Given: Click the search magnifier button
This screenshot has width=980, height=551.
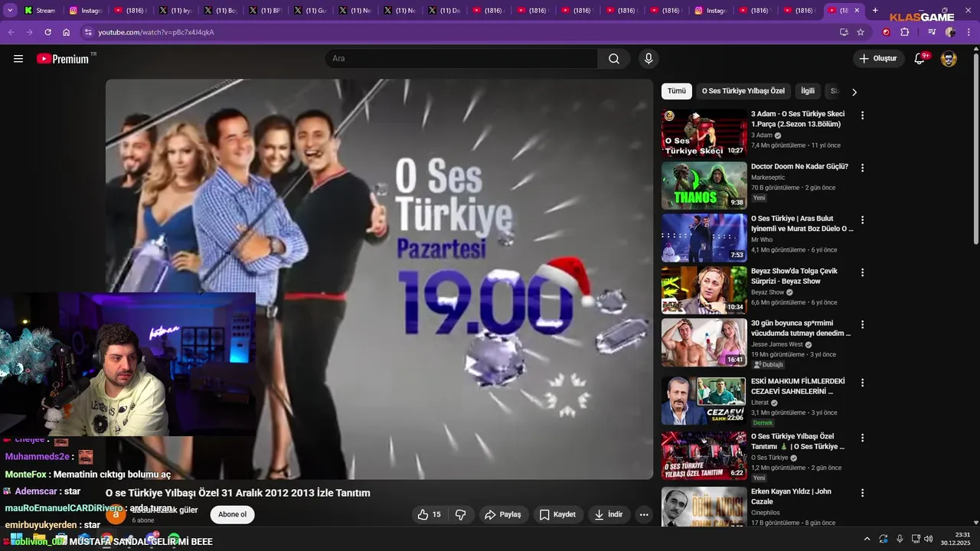Looking at the screenshot, I should (614, 58).
